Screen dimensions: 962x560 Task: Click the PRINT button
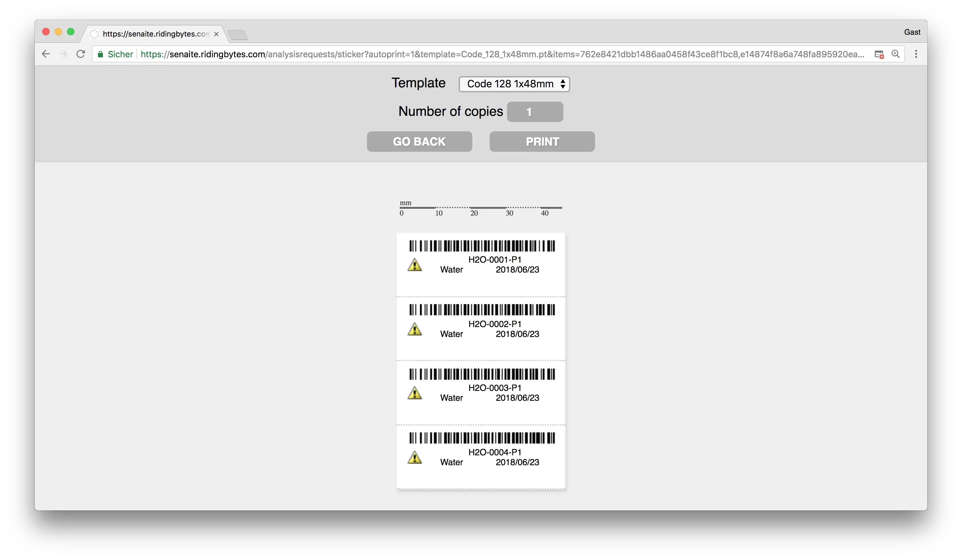(x=542, y=141)
